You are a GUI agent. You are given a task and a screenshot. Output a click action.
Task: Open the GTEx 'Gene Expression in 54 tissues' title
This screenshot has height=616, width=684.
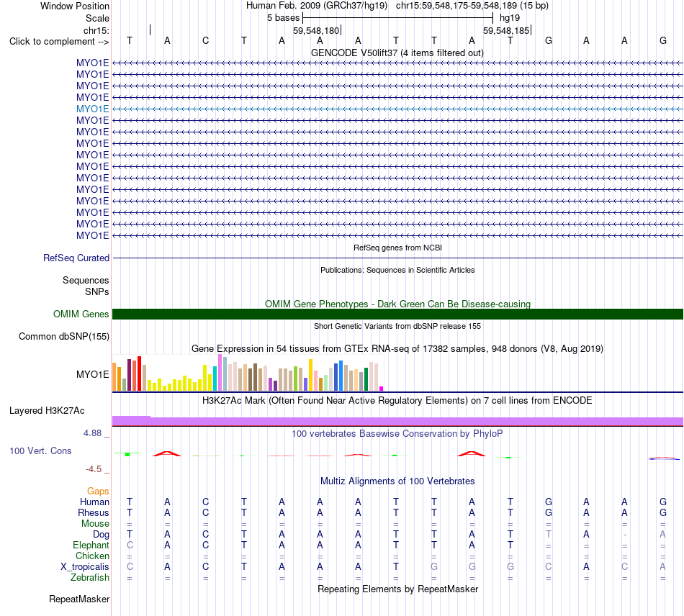[x=397, y=349]
